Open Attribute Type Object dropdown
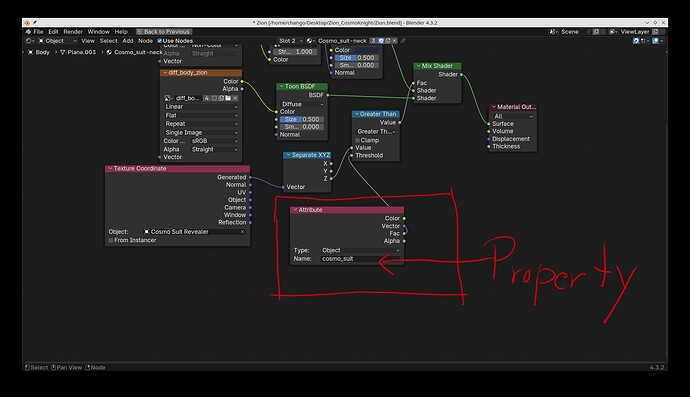690x397 pixels. click(360, 250)
